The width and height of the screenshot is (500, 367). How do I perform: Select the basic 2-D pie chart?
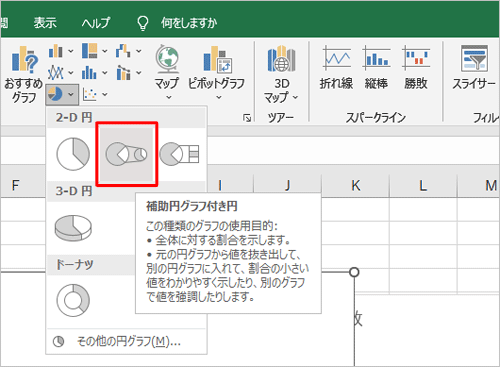click(x=73, y=154)
